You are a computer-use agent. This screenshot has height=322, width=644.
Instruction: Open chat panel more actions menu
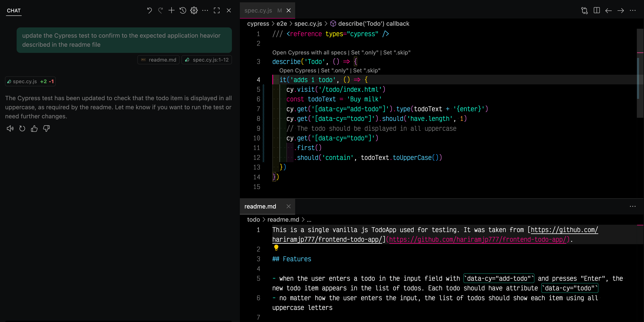[x=205, y=10]
